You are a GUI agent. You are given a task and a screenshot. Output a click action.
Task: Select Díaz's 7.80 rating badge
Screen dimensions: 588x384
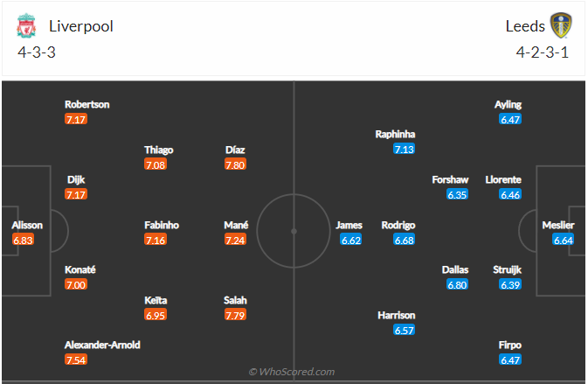coord(236,164)
